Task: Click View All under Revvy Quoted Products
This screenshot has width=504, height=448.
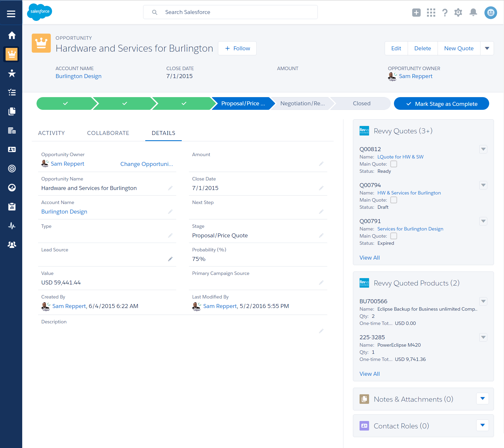Action: tap(369, 374)
